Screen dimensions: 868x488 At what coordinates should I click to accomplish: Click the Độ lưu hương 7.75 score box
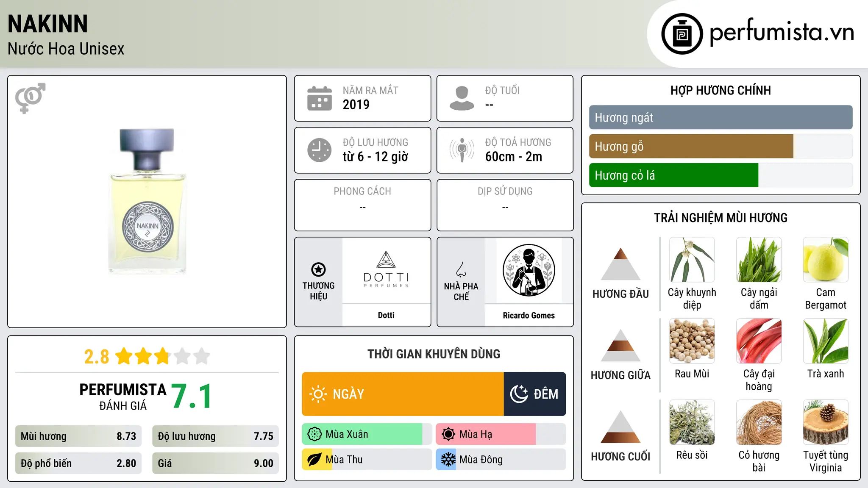(x=215, y=436)
